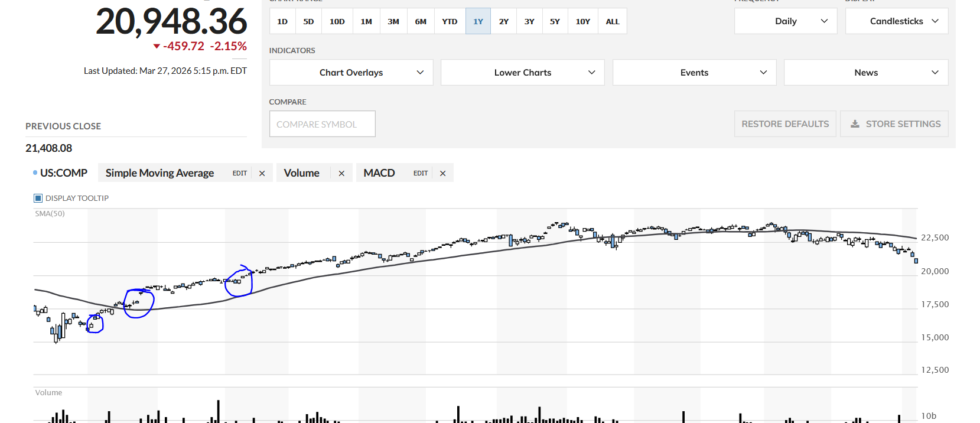Image resolution: width=980 pixels, height=423 pixels.
Task: Choose the 10Y chart range
Action: tap(583, 21)
